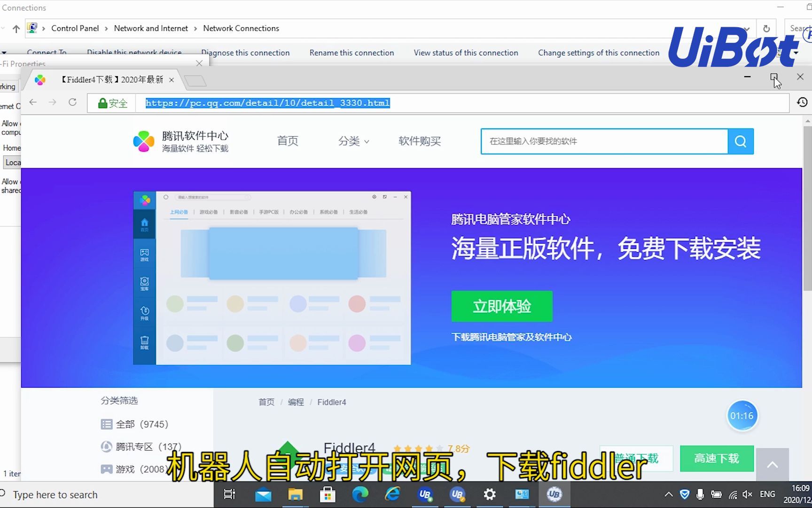Launch Internet Explorer from taskbar

click(392, 494)
